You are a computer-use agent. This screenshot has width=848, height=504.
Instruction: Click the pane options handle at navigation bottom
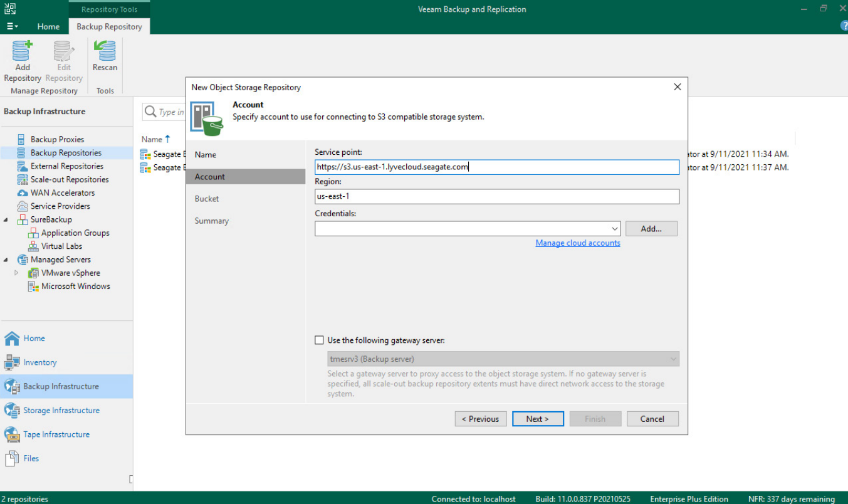click(131, 480)
